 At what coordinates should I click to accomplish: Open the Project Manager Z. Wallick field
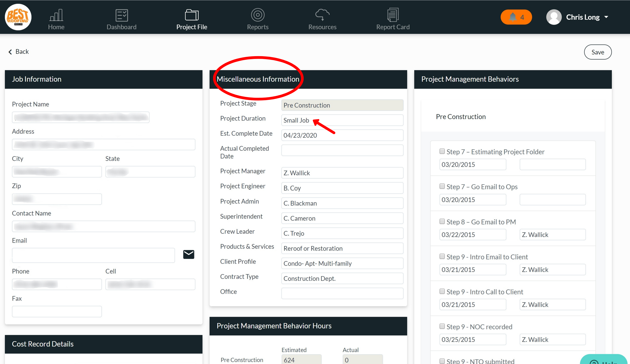pos(342,173)
